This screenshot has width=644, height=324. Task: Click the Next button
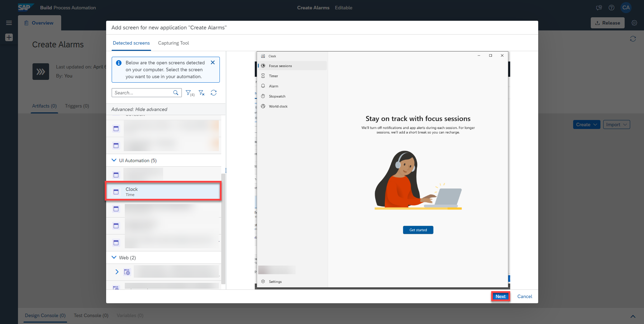point(501,296)
